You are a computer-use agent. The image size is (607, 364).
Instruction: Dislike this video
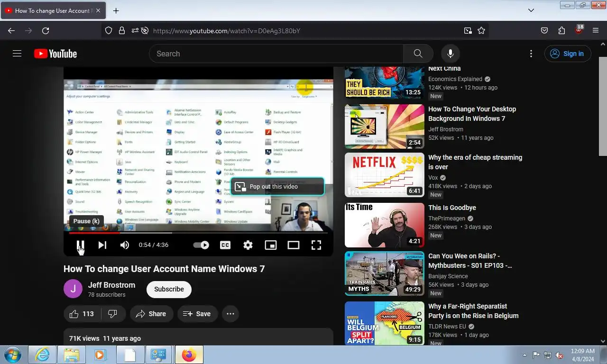[113, 314]
